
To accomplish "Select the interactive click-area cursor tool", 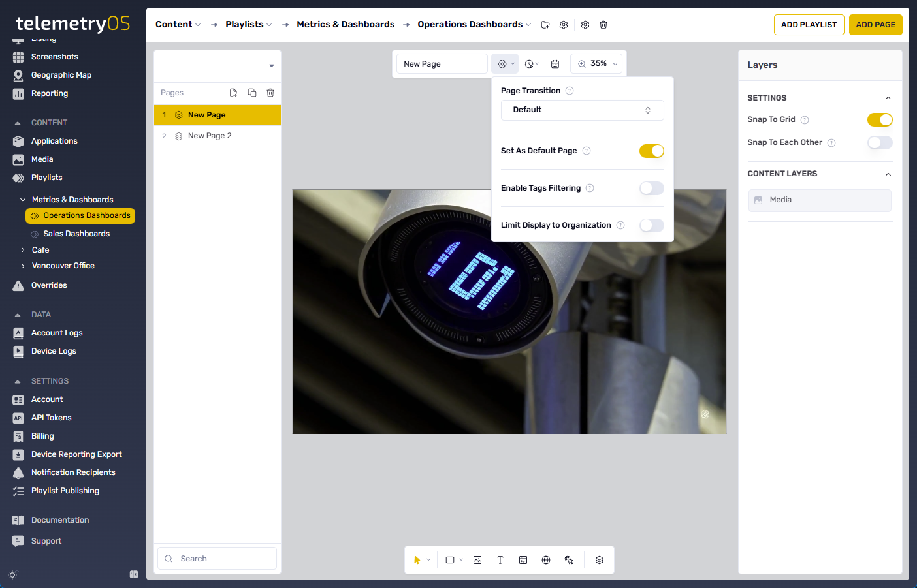I will click(x=569, y=560).
